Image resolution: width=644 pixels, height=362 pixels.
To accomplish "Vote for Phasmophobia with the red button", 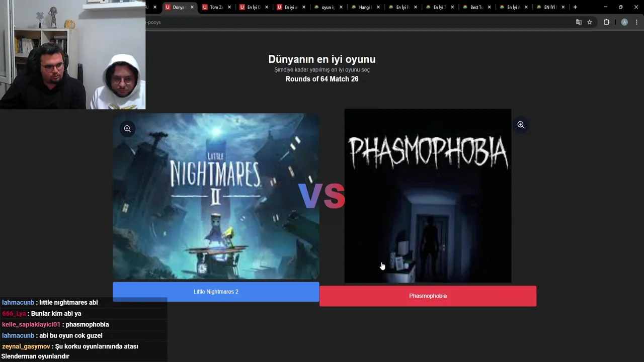I will 428,296.
